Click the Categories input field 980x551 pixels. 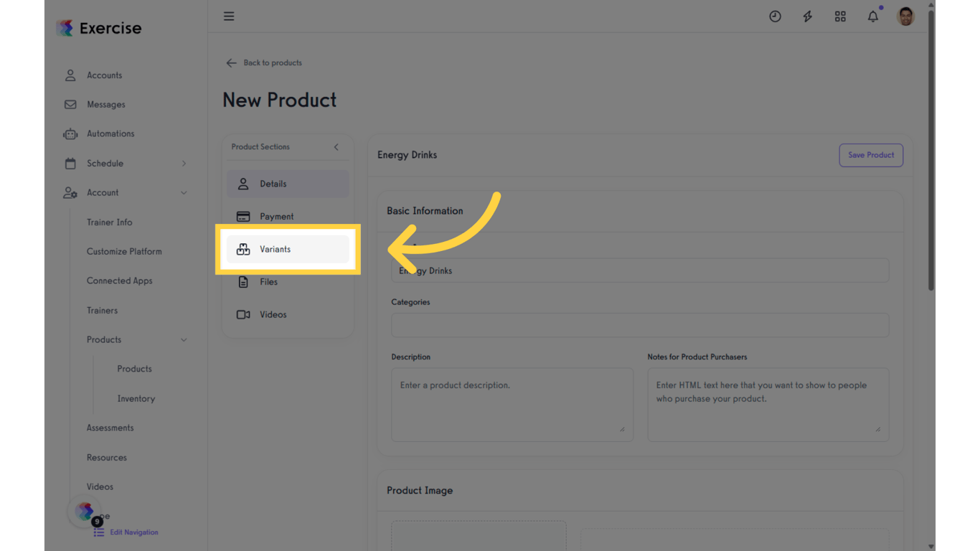pyautogui.click(x=639, y=325)
